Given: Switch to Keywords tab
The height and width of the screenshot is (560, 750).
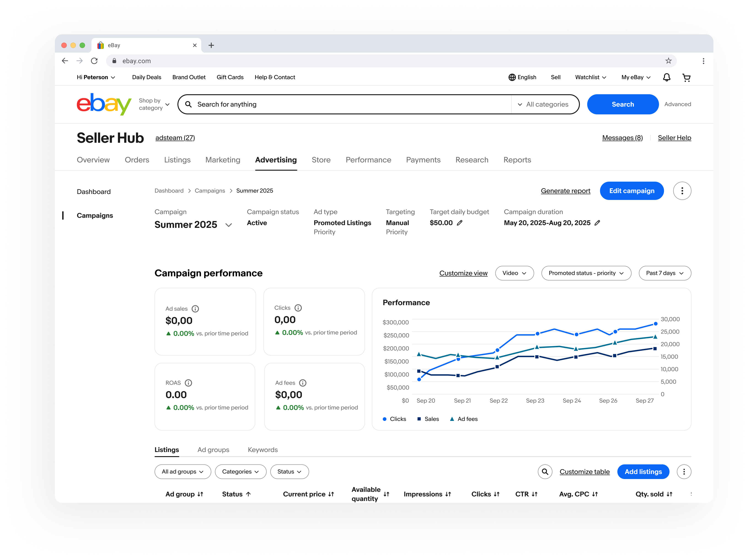Looking at the screenshot, I should 262,450.
